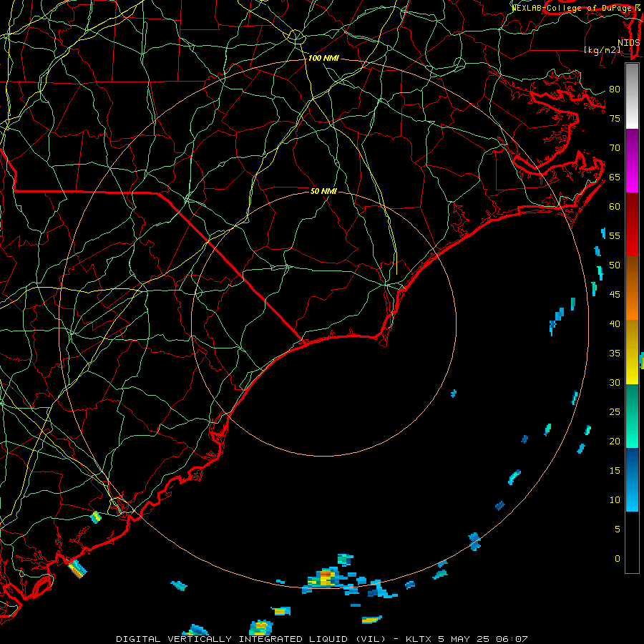Image resolution: width=644 pixels, height=644 pixels.
Task: Click the yellow segment of the color bar
Action: pyautogui.click(x=632, y=352)
